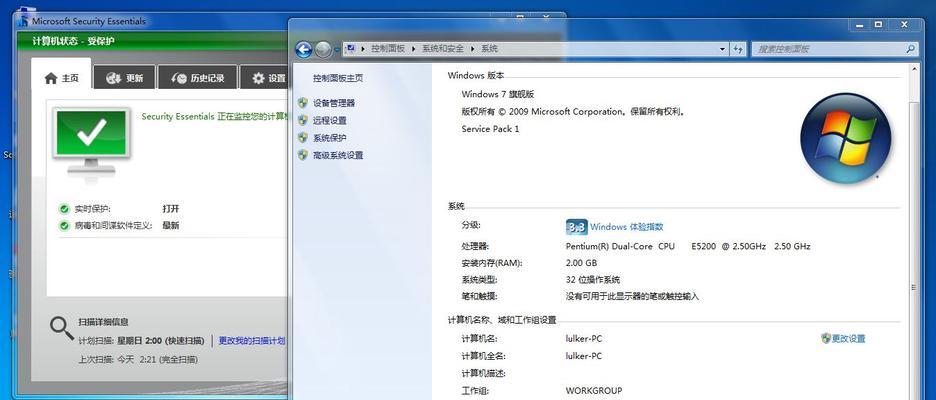Click the 打开 status of 实时保护
936x400 pixels.
pyautogui.click(x=170, y=209)
